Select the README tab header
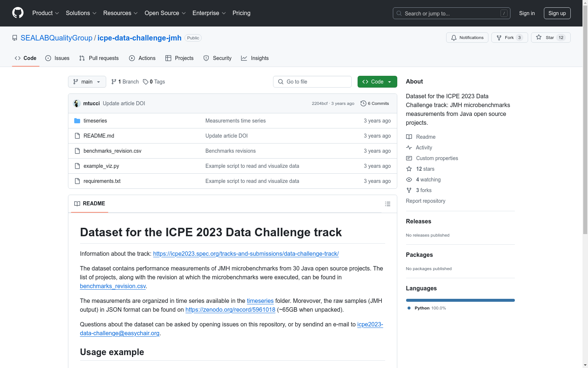This screenshot has width=588, height=368. (90, 204)
